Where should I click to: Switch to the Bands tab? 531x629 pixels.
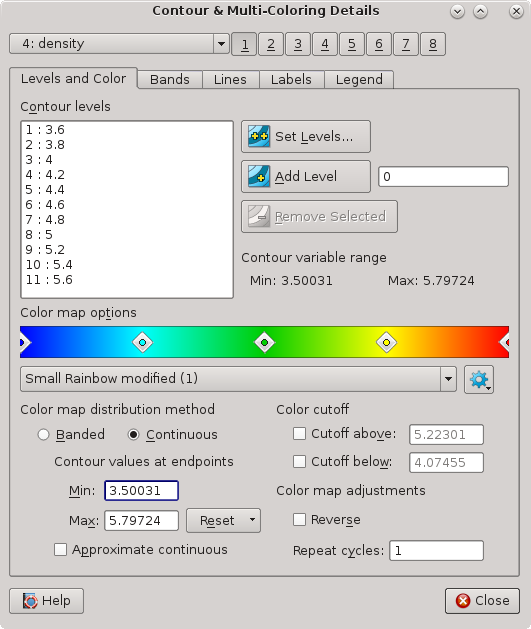tap(170, 79)
